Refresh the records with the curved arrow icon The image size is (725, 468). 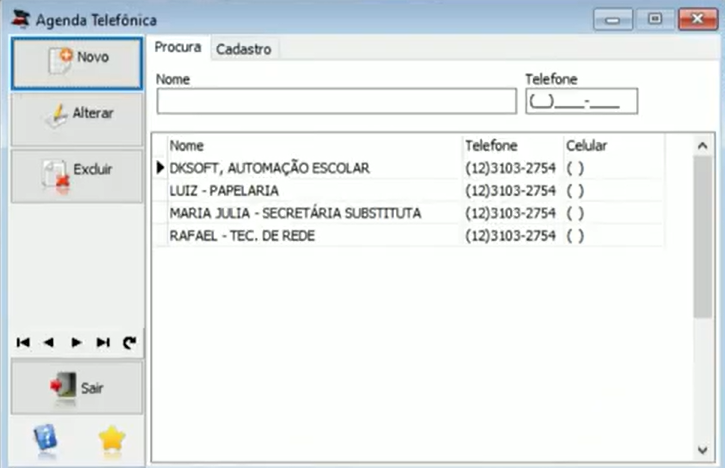click(x=129, y=343)
